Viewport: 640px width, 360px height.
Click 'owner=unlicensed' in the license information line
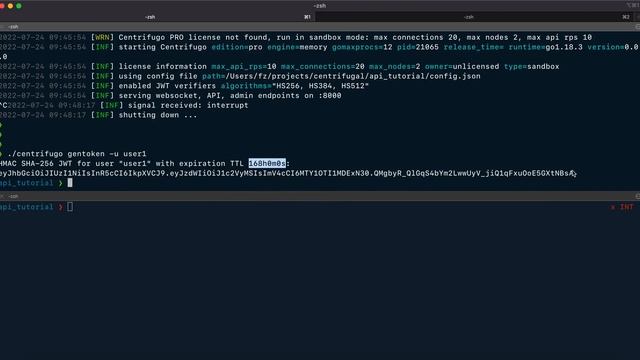tap(462, 66)
